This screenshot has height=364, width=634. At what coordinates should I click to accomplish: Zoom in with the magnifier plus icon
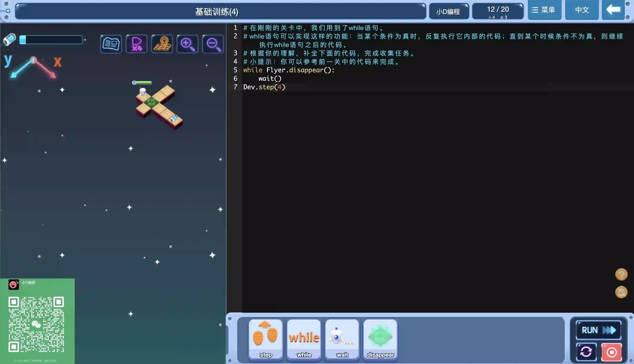[187, 44]
